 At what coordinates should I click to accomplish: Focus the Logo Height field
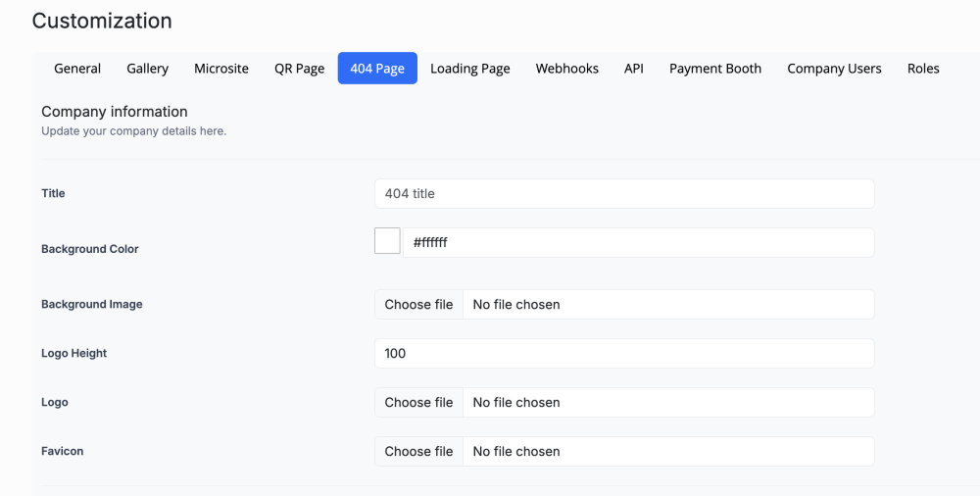point(624,353)
